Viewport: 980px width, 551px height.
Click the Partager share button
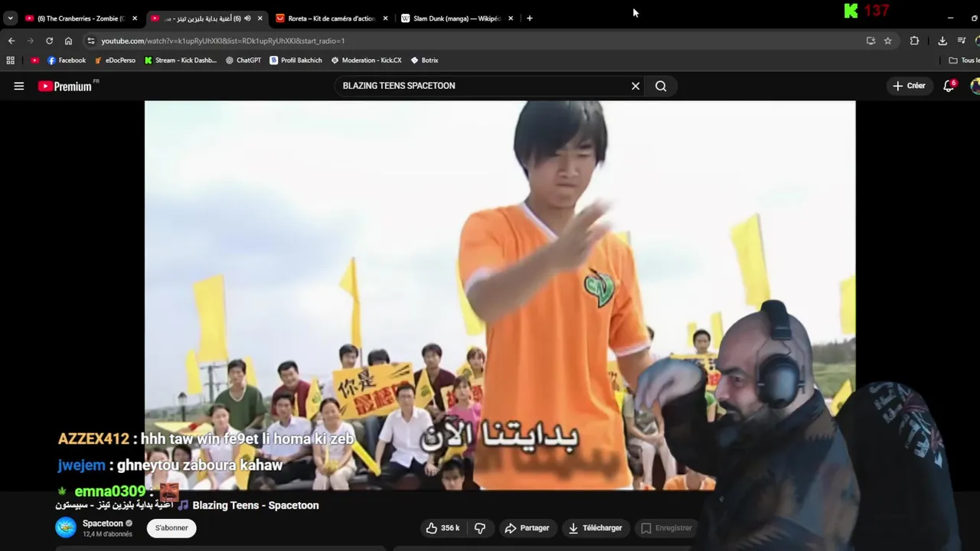527,528
